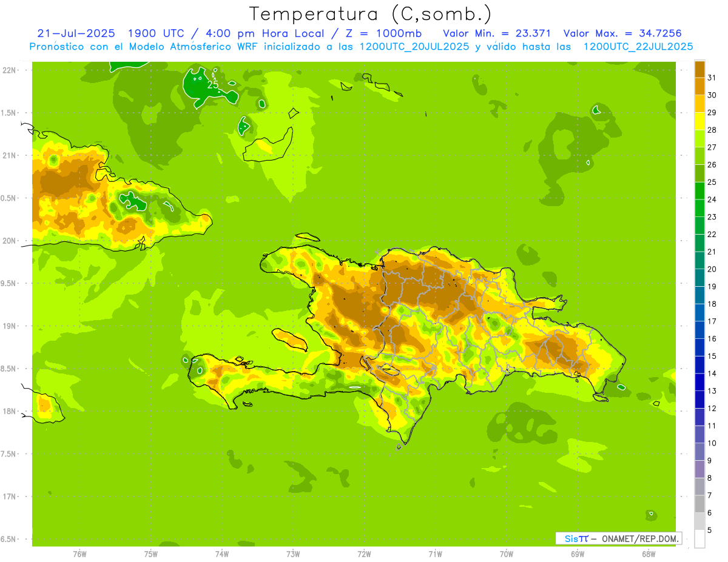Click the legend value "24"
Screen dimensions: 728x562
[x=712, y=199]
